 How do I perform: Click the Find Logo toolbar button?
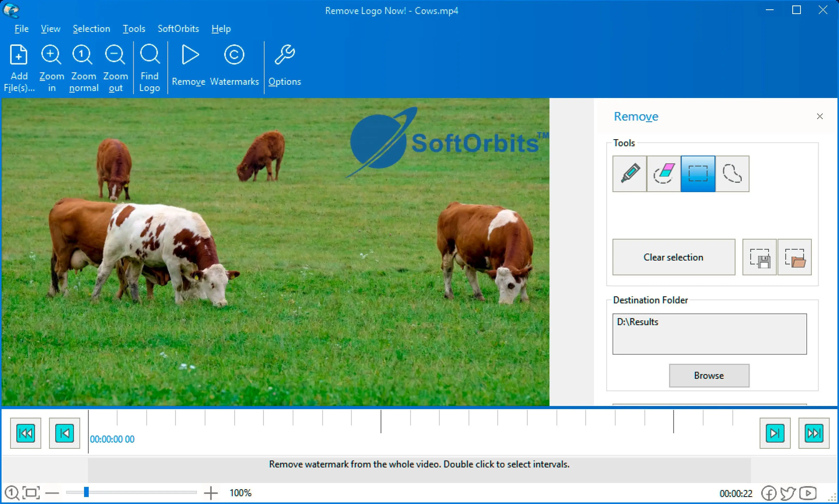pos(149,68)
